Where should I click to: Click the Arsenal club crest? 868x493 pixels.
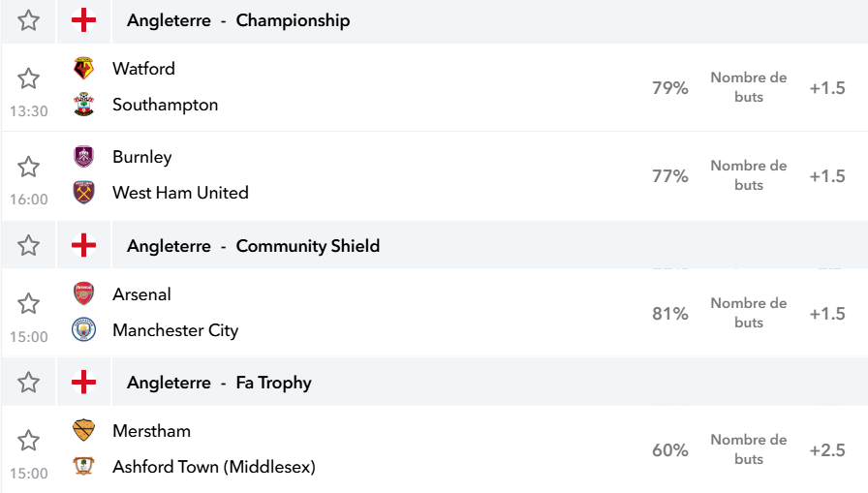coord(83,293)
